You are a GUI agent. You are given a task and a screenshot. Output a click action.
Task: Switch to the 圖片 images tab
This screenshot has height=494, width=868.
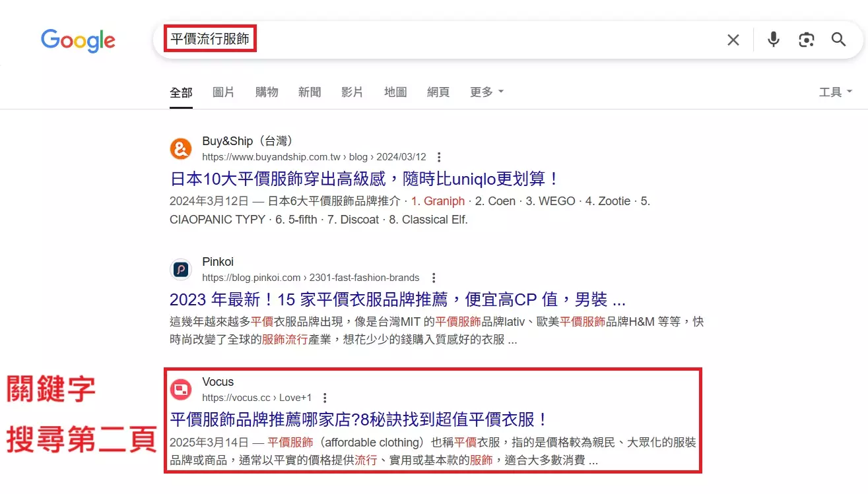tap(223, 92)
